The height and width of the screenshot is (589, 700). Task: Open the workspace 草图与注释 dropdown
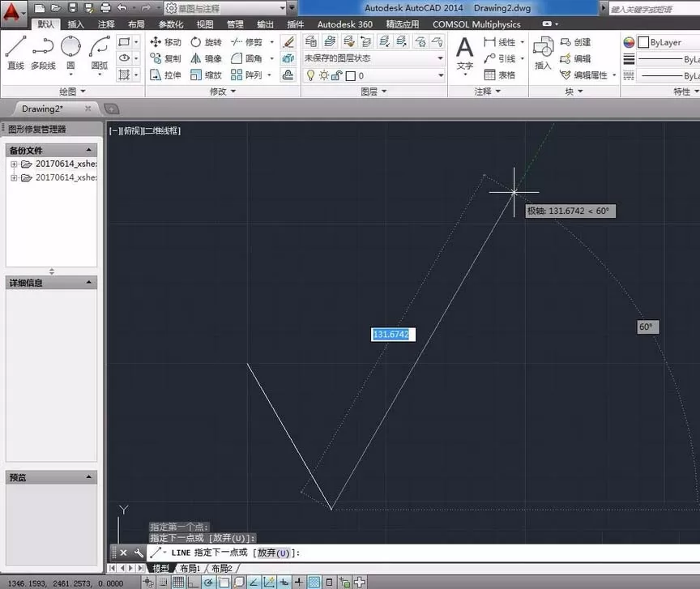tap(225, 8)
